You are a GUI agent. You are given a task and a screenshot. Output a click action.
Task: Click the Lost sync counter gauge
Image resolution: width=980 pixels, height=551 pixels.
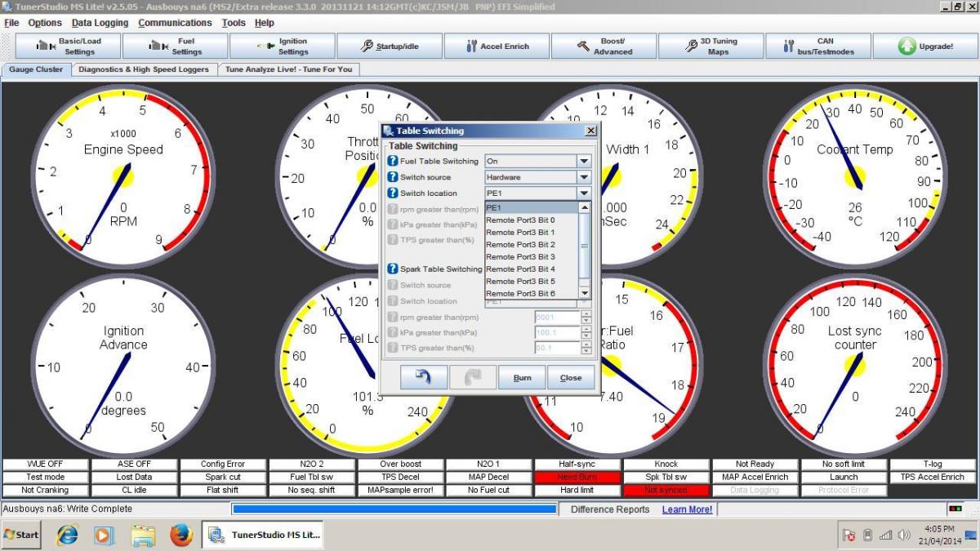pos(855,366)
